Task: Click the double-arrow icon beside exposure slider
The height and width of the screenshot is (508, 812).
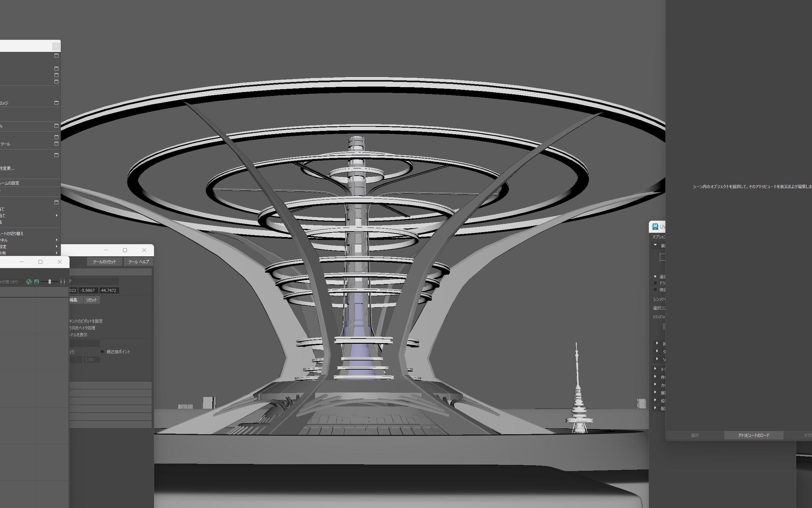Action: 63,281
